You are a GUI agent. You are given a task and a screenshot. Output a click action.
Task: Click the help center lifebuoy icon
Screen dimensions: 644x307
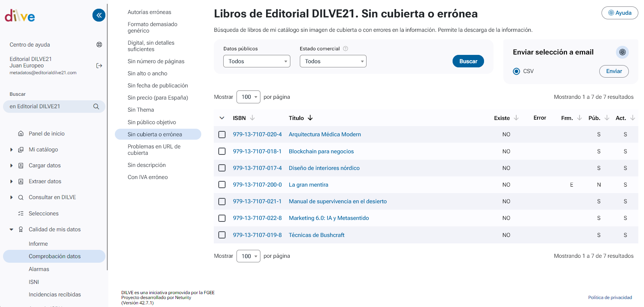[x=99, y=45]
